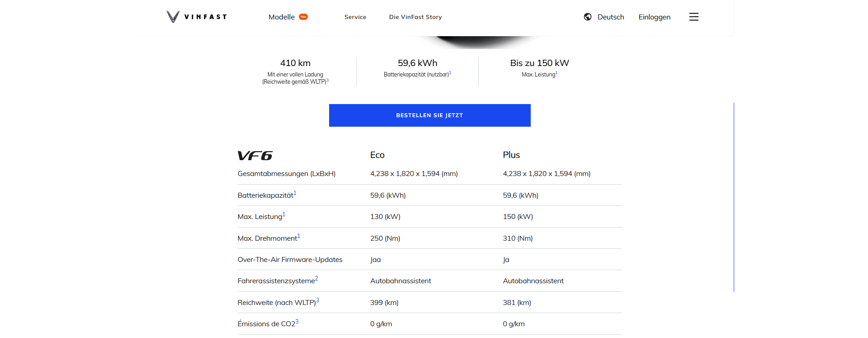Click footnote 3 next to Reichweite (nach WLTP)

[x=318, y=299]
